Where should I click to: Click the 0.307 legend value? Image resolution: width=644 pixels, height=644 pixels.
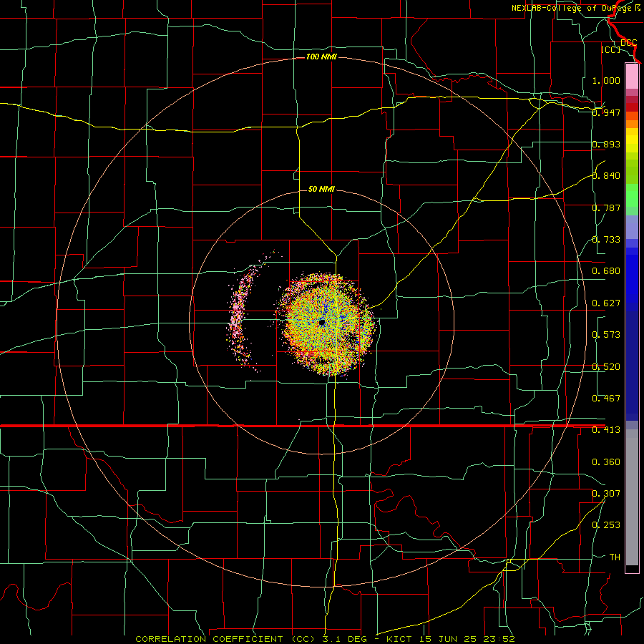point(606,494)
